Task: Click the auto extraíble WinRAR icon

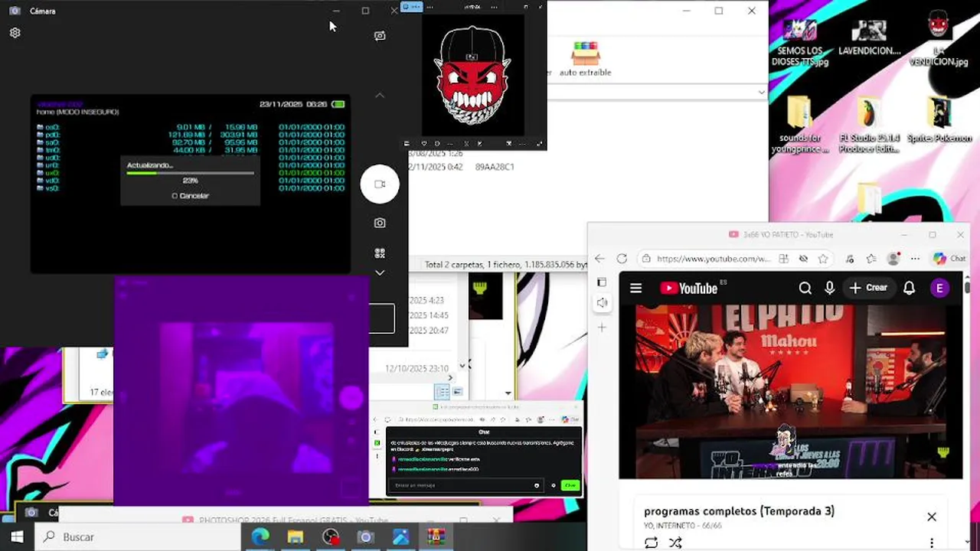Action: (586, 59)
